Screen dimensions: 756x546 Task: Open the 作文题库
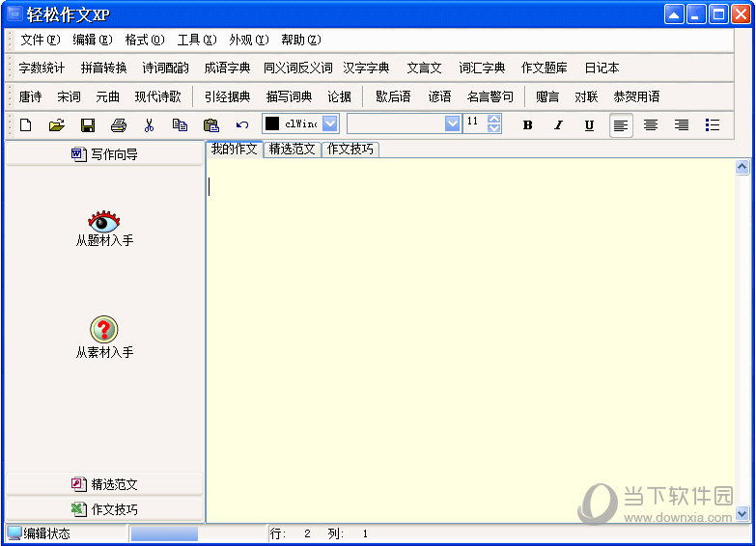tap(544, 68)
